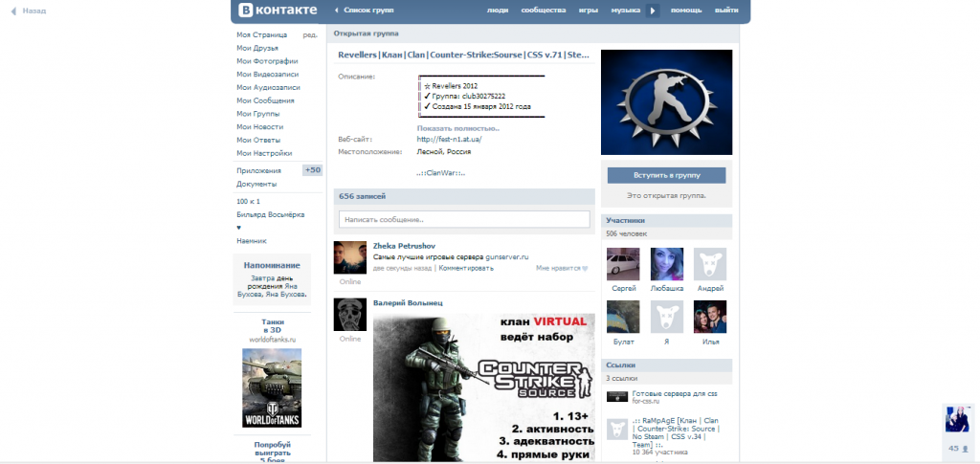This screenshot has width=980, height=464.
Task: Click the ВКонтакте logo in header
Action: (x=276, y=11)
